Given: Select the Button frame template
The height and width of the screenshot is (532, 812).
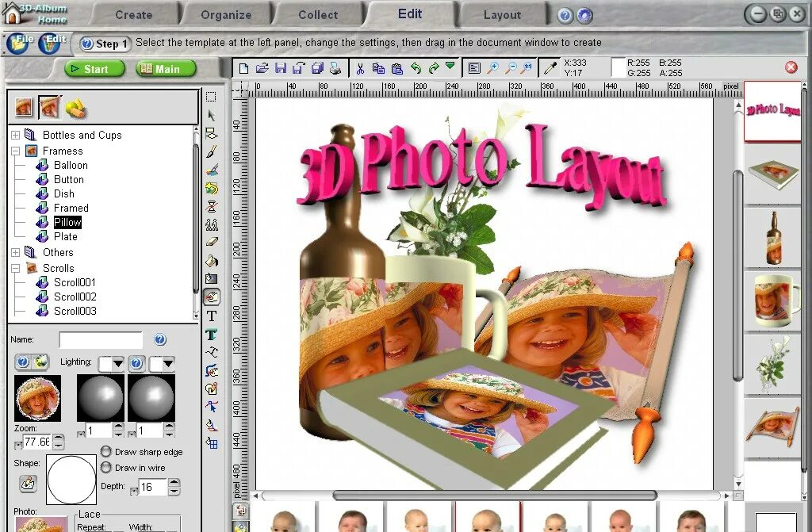Looking at the screenshot, I should coord(68,179).
